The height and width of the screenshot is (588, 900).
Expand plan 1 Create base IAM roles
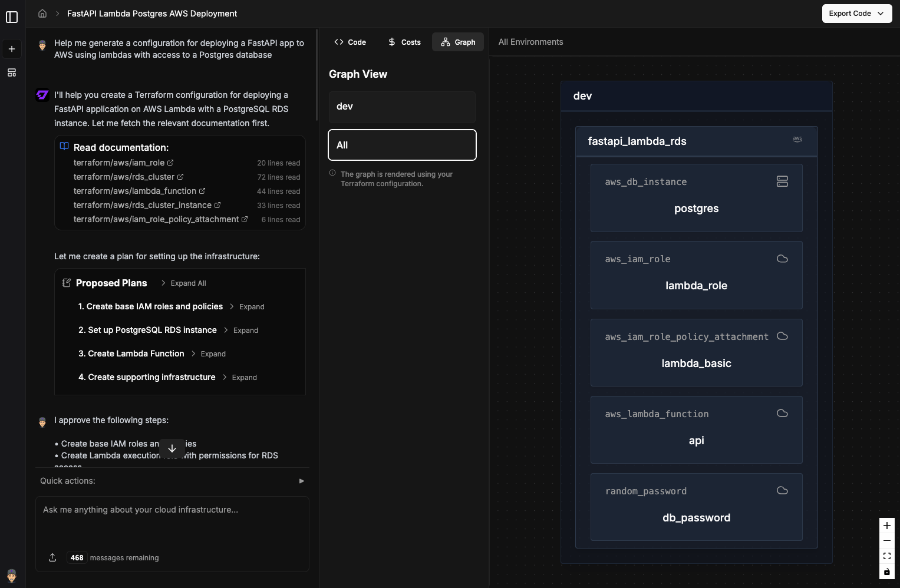pos(247,307)
